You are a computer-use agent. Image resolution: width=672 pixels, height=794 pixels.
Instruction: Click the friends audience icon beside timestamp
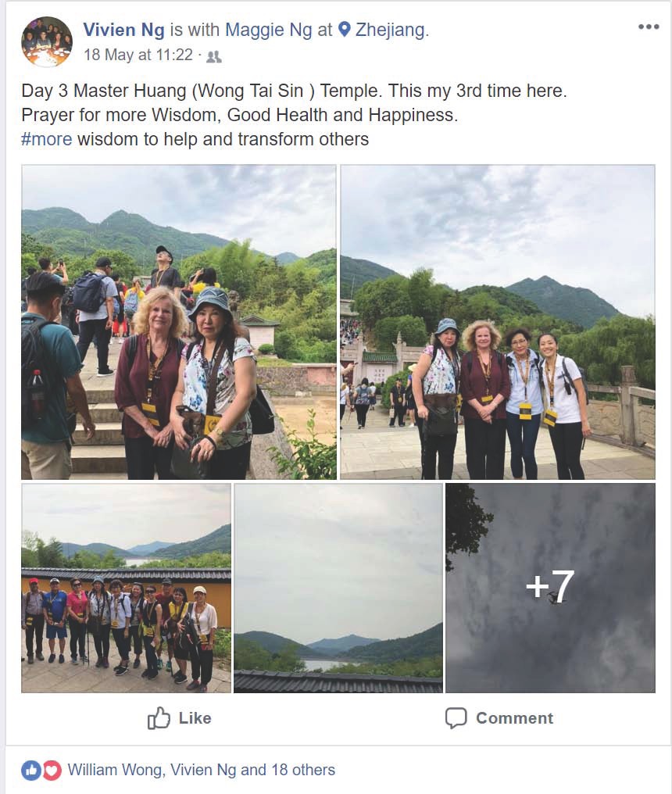214,57
